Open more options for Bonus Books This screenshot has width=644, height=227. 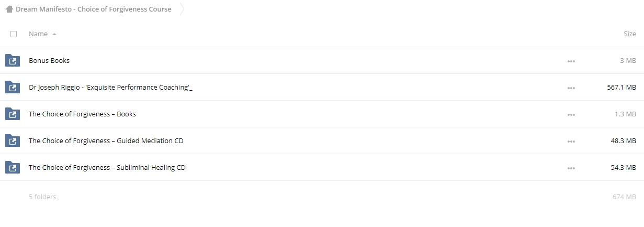tap(571, 61)
